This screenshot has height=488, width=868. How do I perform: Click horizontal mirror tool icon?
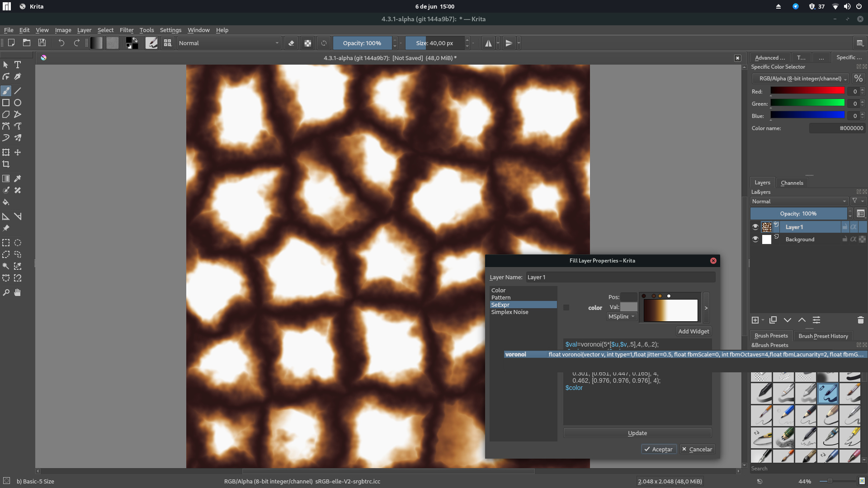coord(488,43)
